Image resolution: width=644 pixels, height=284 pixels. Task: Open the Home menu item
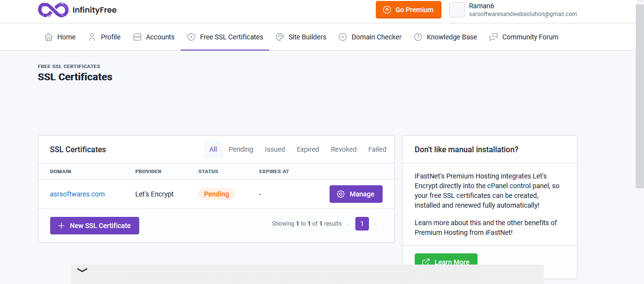pyautogui.click(x=60, y=37)
